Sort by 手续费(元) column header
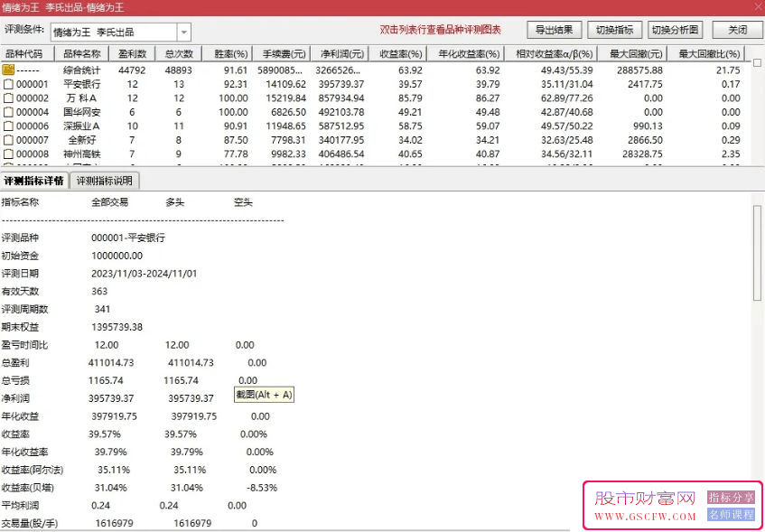The width and height of the screenshot is (765, 532). point(284,53)
